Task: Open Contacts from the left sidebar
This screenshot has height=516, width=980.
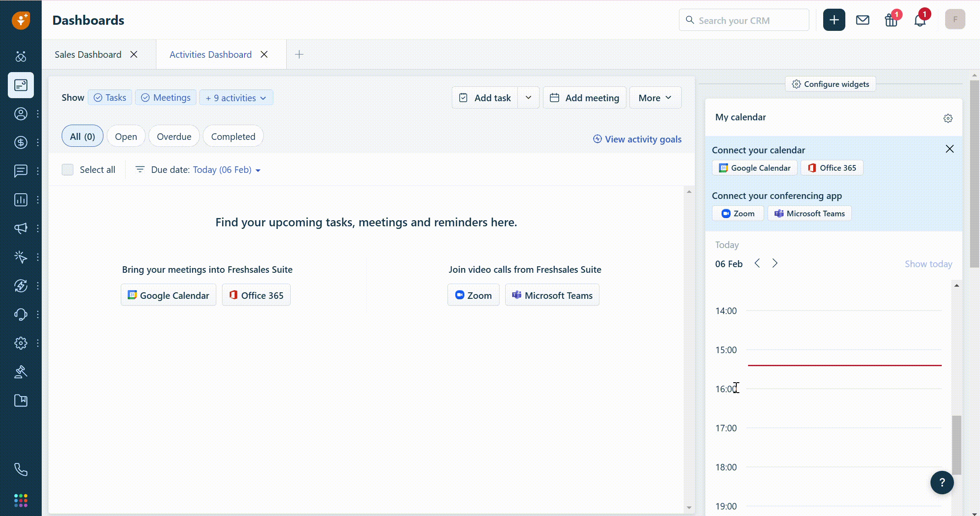Action: click(20, 114)
